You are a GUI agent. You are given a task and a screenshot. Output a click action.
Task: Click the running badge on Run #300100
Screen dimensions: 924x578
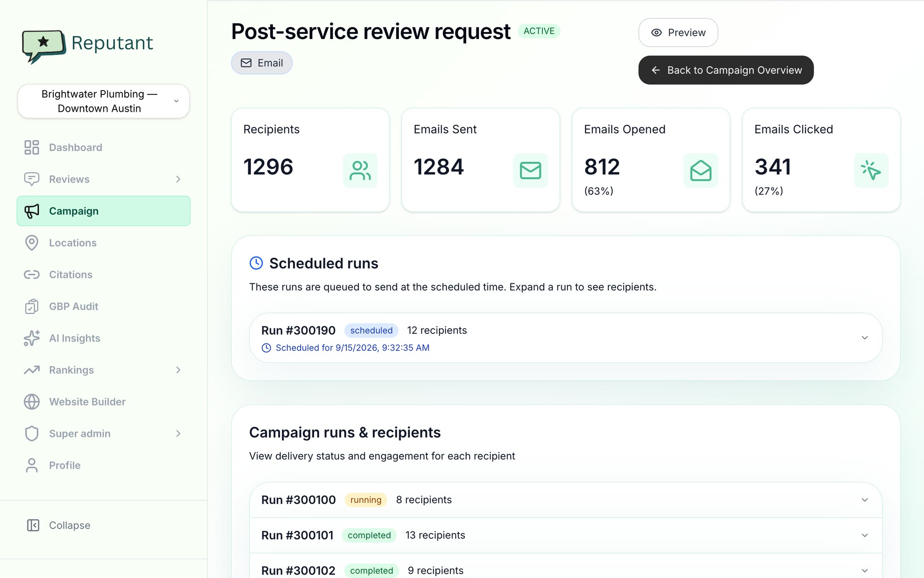(366, 500)
